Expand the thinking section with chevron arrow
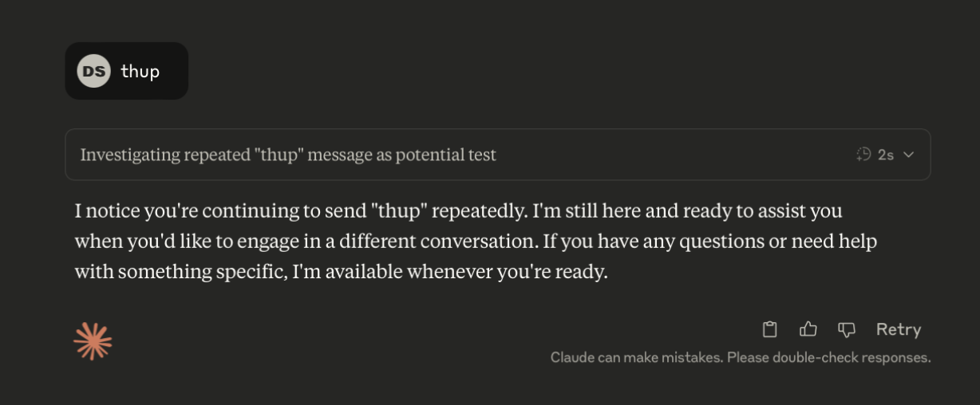 click(908, 155)
